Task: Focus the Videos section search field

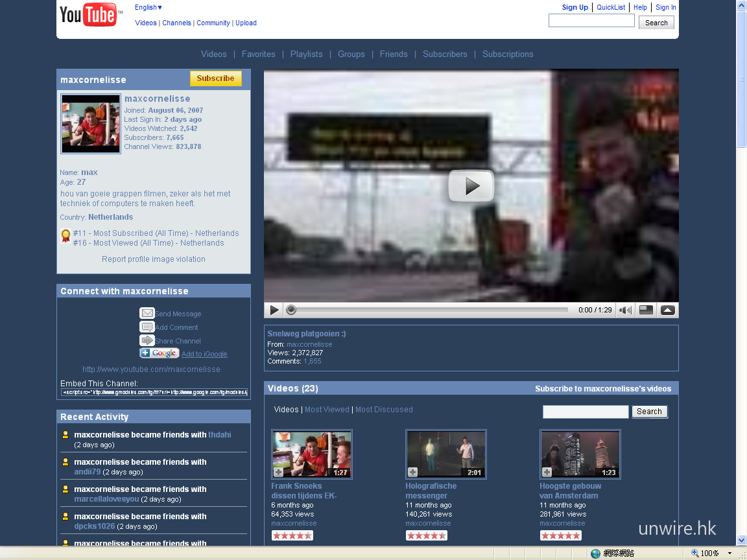Action: 586,412
